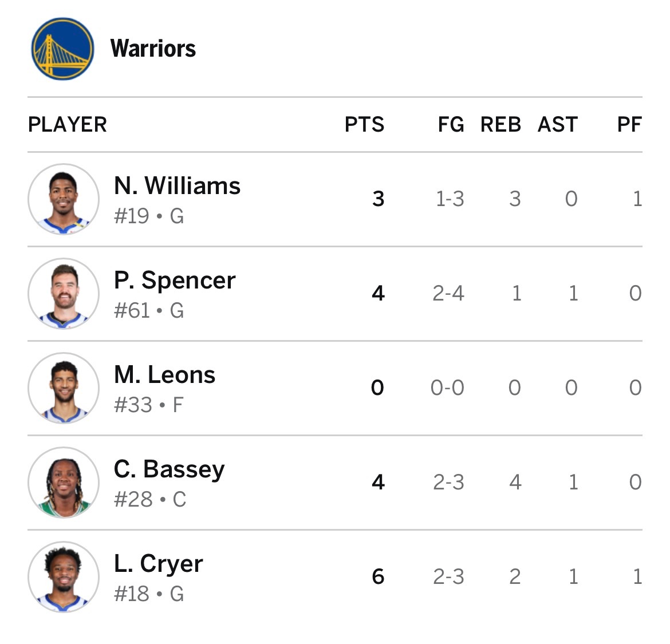The height and width of the screenshot is (644, 670).
Task: Open C. Bassey's player name link
Action: tap(169, 469)
